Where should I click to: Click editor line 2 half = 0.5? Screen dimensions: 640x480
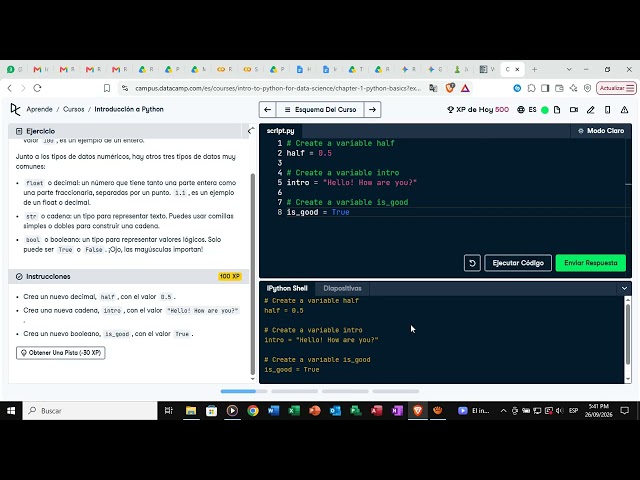coord(309,153)
